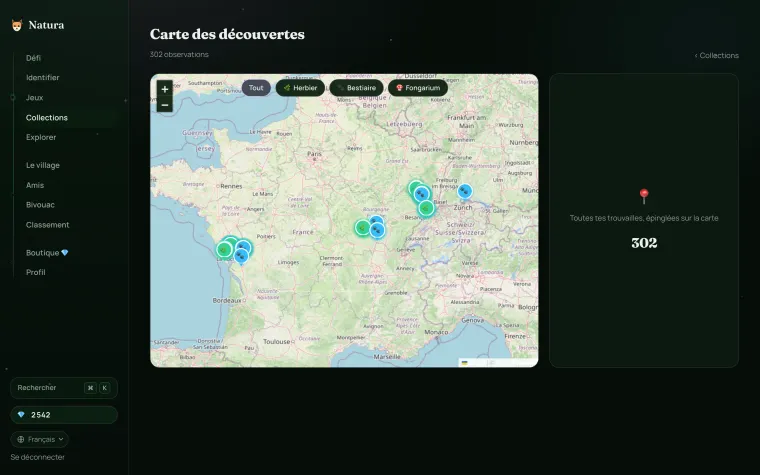The height and width of the screenshot is (475, 760).
Task: Open the Français language dropdown
Action: pyautogui.click(x=39, y=440)
